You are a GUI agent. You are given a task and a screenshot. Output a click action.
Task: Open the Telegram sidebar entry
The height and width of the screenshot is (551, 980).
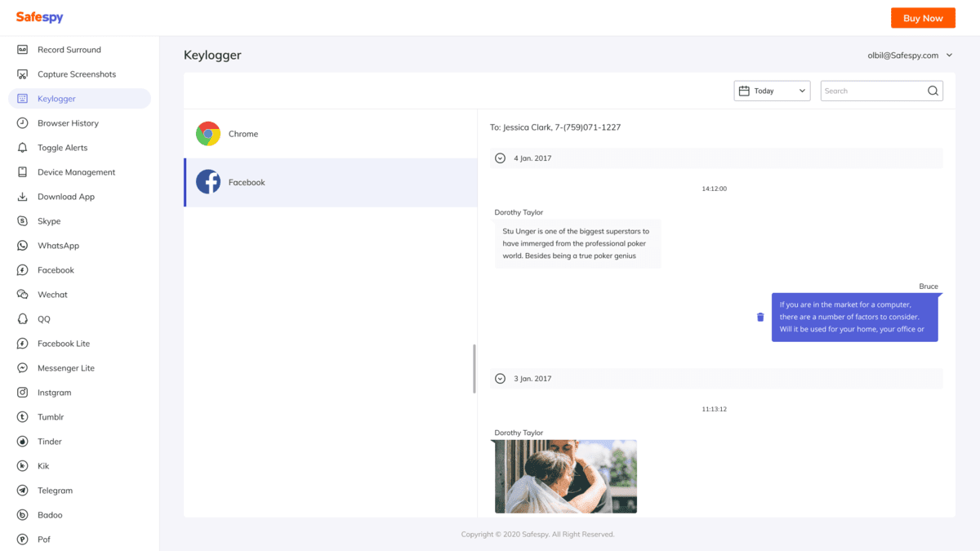55,491
